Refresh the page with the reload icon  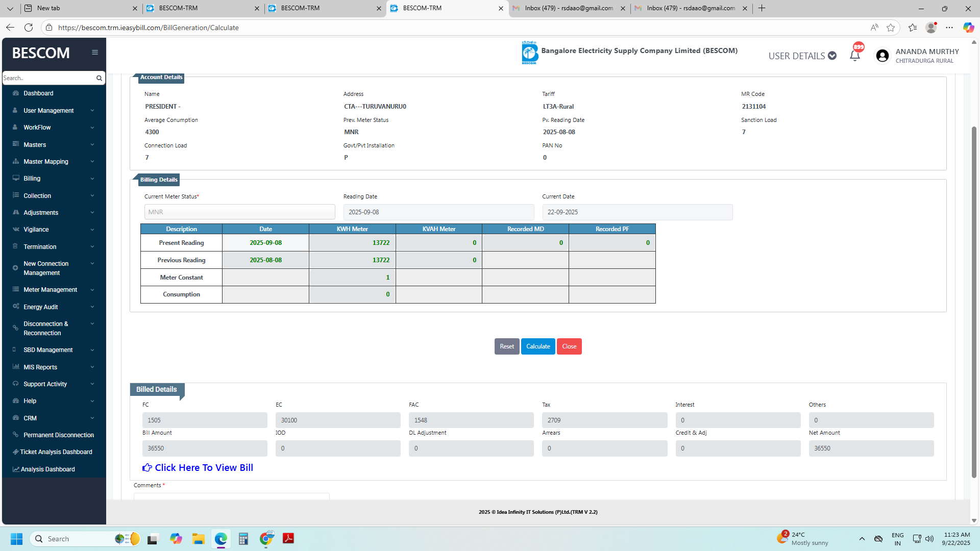click(29, 28)
